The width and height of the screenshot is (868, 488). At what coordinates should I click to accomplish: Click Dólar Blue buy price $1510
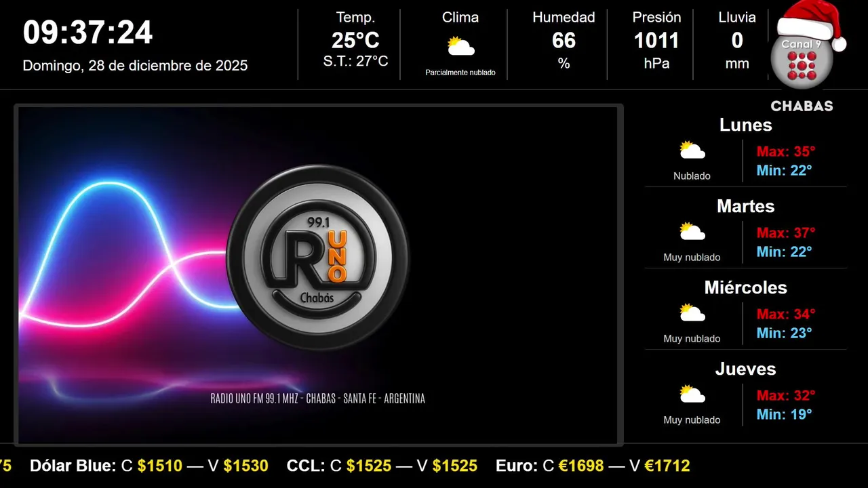(x=160, y=466)
